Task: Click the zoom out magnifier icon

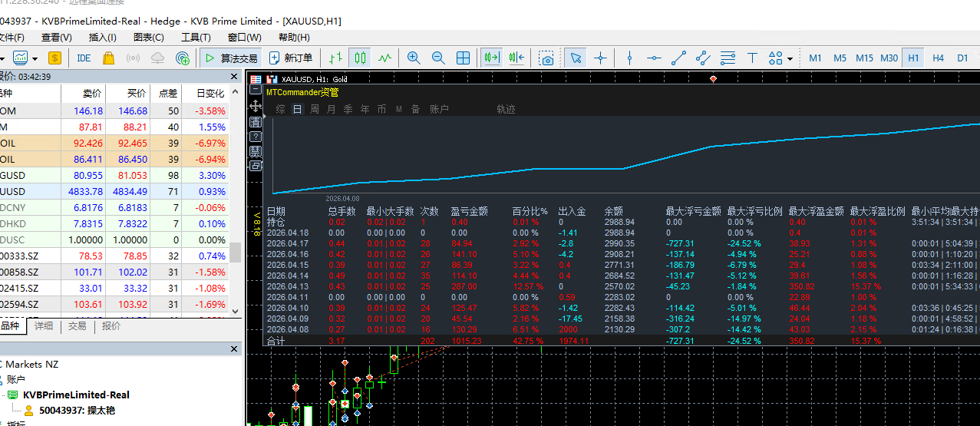Action: click(x=438, y=58)
